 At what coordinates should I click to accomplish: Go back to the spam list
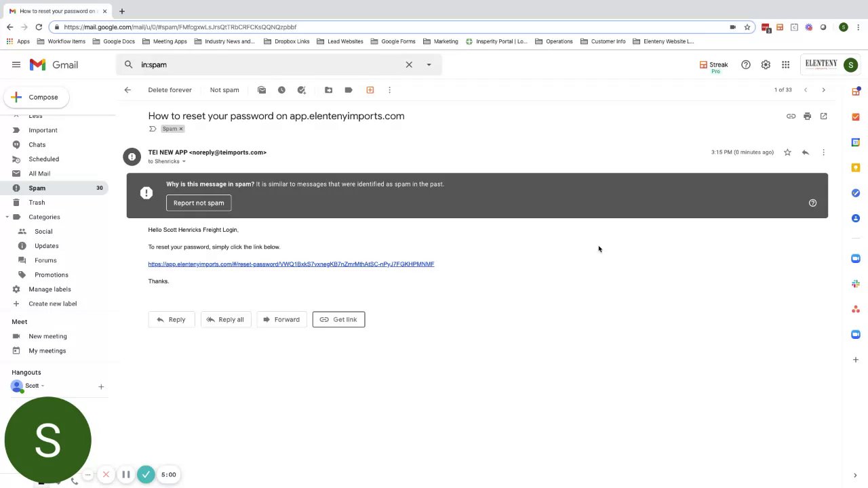coord(127,89)
